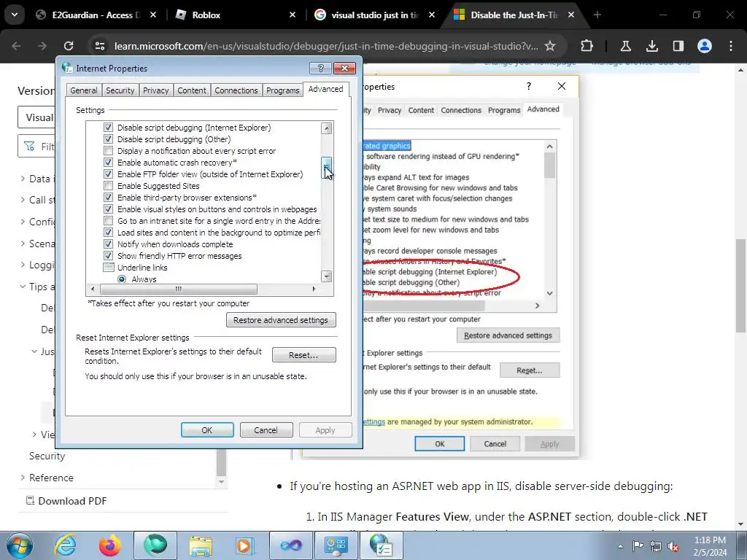Open the file explorer folder taskbar icon
The image size is (747, 560).
tap(201, 545)
